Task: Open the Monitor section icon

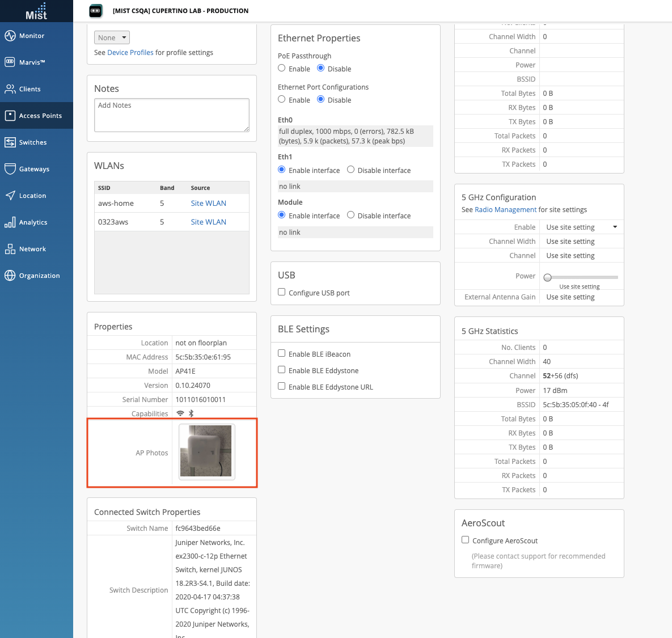Action: pos(10,36)
